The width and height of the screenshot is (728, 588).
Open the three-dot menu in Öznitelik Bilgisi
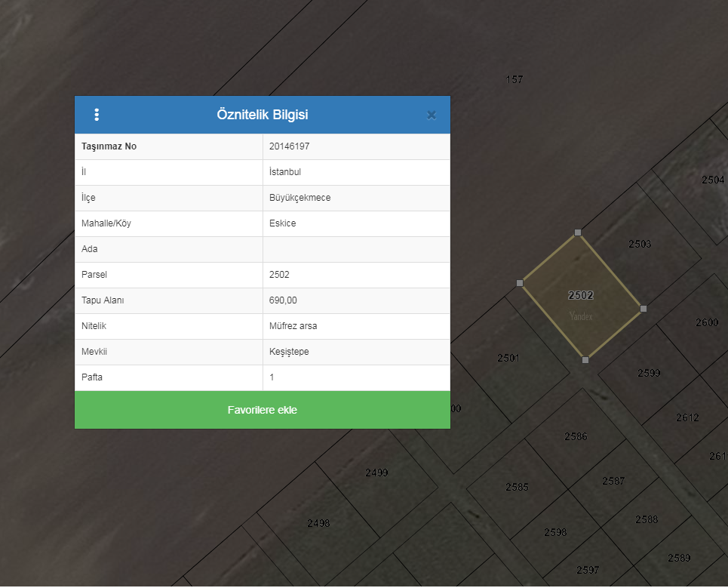pos(97,115)
